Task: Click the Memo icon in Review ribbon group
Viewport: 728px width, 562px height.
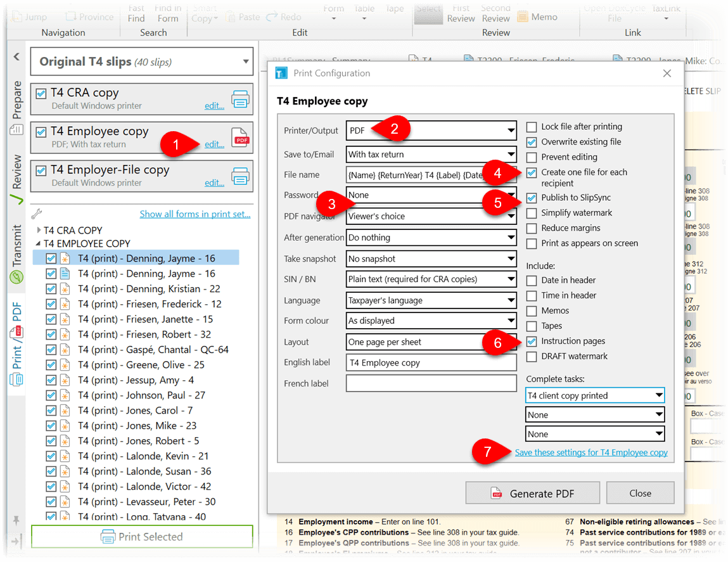Action: [523, 17]
